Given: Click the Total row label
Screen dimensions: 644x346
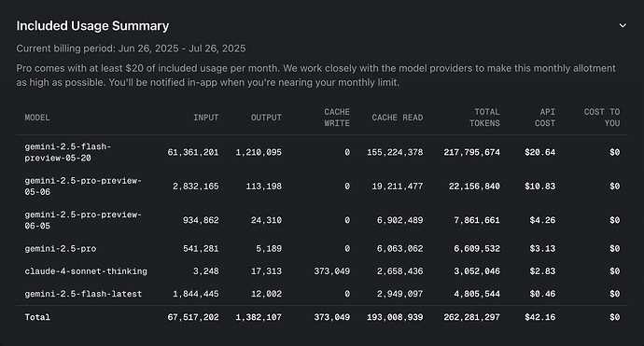Looking at the screenshot, I should tap(37, 317).
